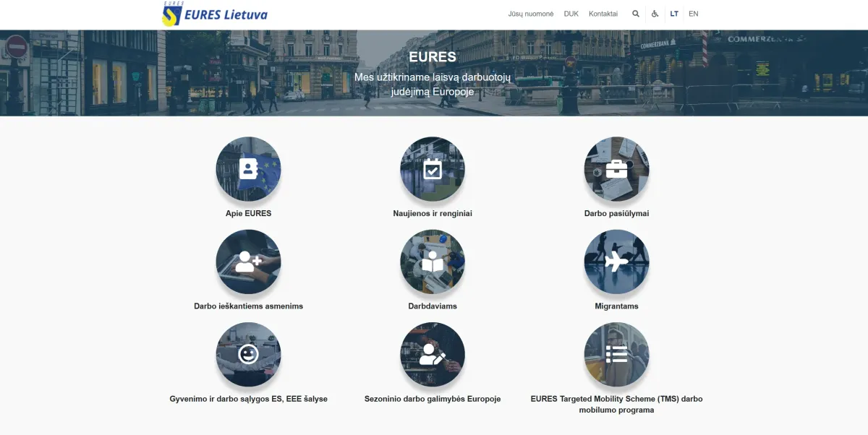
Task: Click the Darbo ieškantiems asmenims link
Action: [248, 306]
